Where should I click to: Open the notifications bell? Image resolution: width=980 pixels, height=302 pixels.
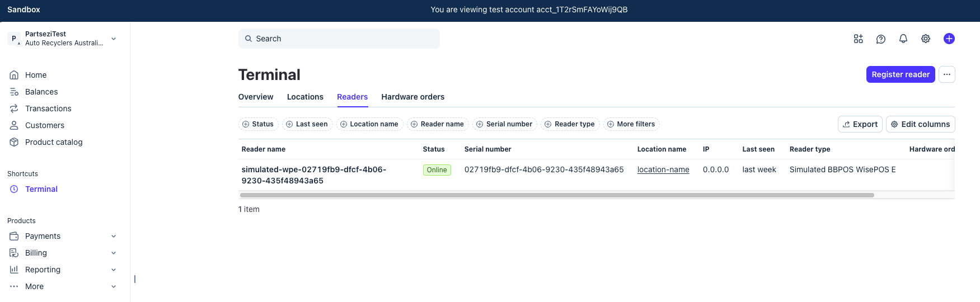point(903,39)
